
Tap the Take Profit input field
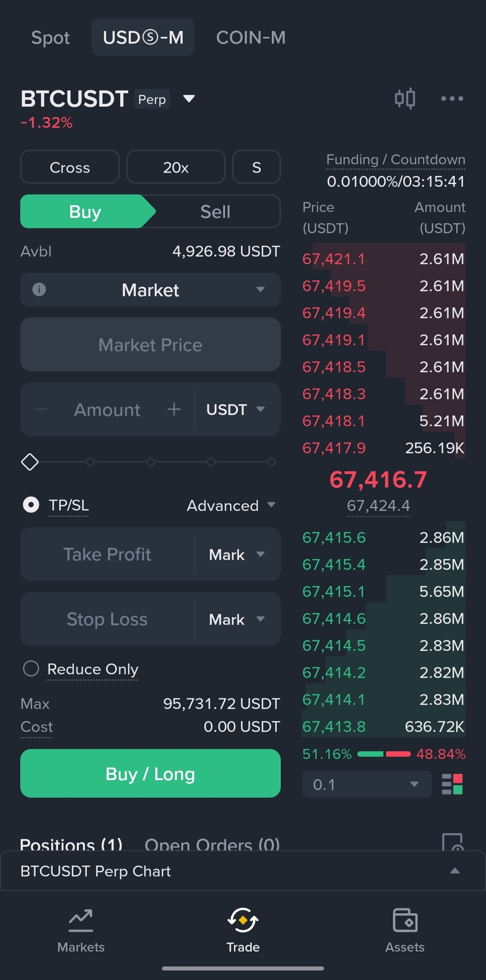[107, 554]
